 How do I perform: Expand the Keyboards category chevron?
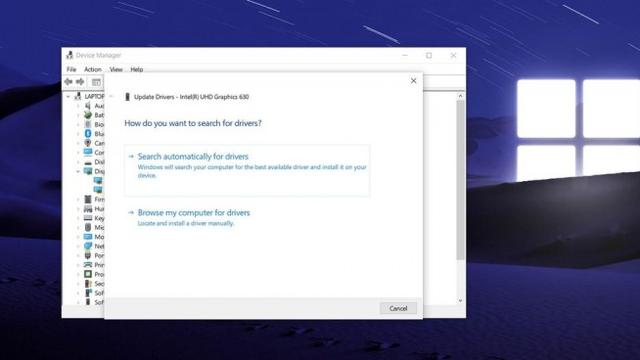point(78,218)
